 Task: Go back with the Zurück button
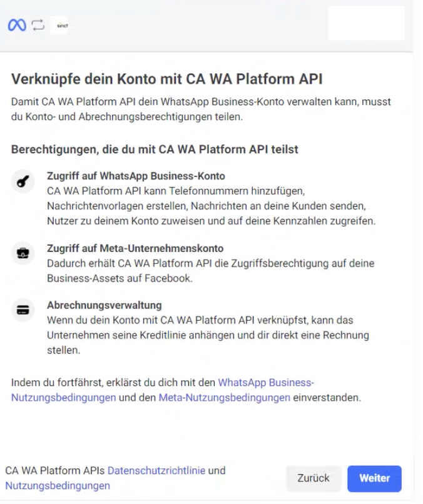tap(313, 478)
